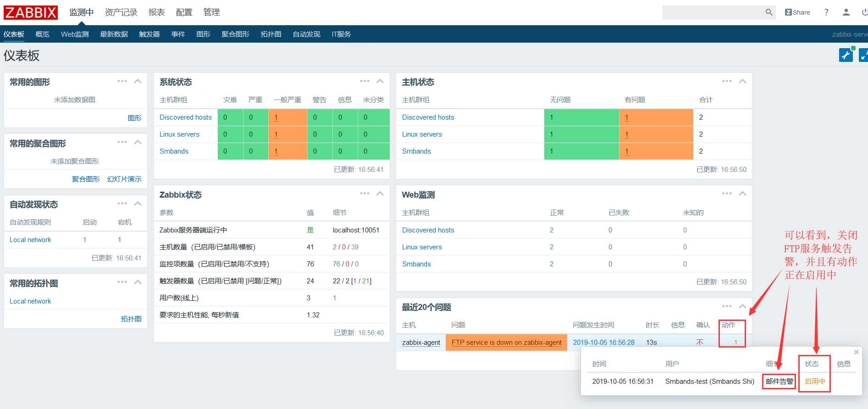The height and width of the screenshot is (409, 868).
Task: Switch to the 最新数据 submenu tab
Action: (114, 34)
